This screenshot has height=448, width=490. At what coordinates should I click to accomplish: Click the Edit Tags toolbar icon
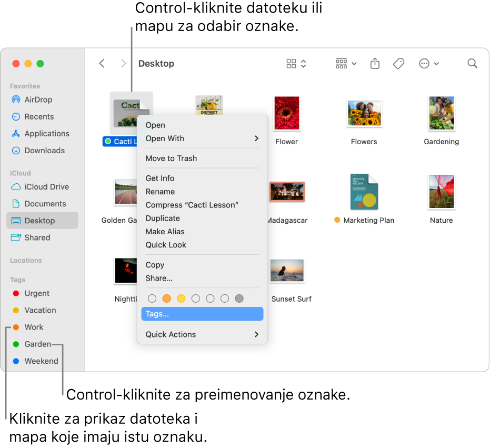coord(398,64)
